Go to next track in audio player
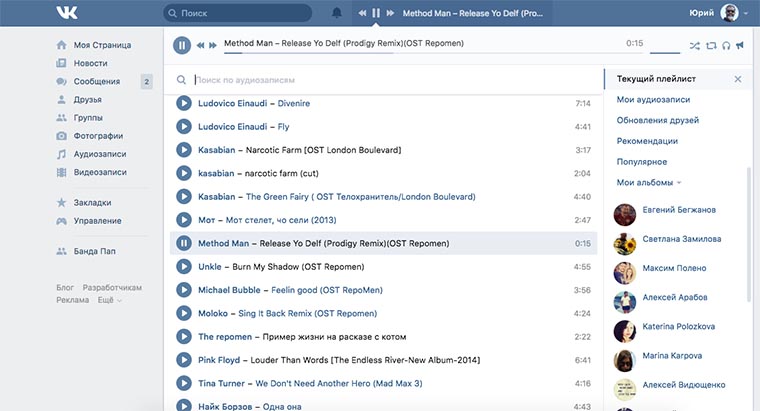This screenshot has height=411, width=760. (x=213, y=46)
